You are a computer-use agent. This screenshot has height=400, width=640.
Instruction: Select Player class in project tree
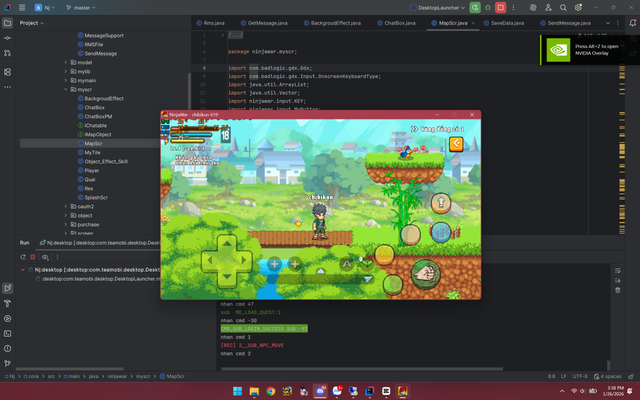pos(89,171)
